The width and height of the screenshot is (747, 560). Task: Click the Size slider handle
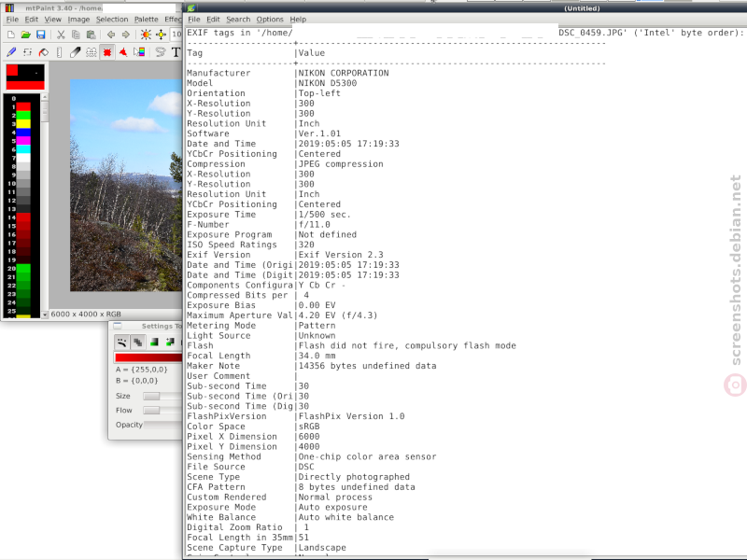[151, 396]
